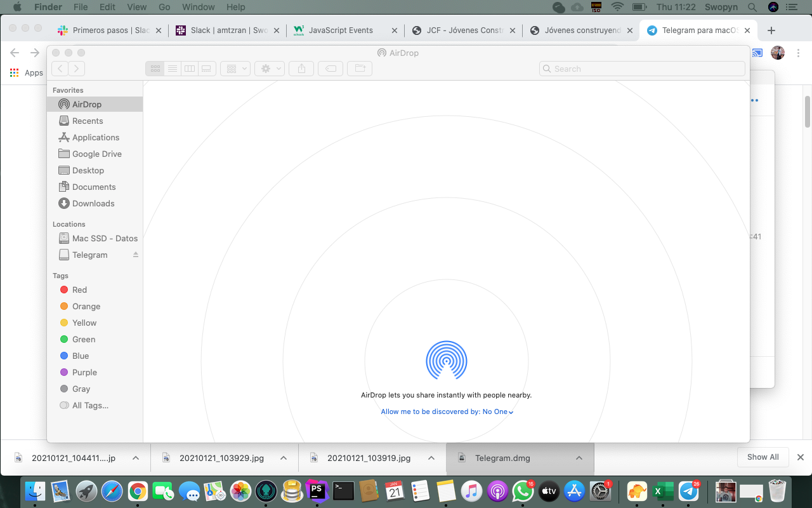
Task: Switch Finder to column view
Action: [189, 69]
